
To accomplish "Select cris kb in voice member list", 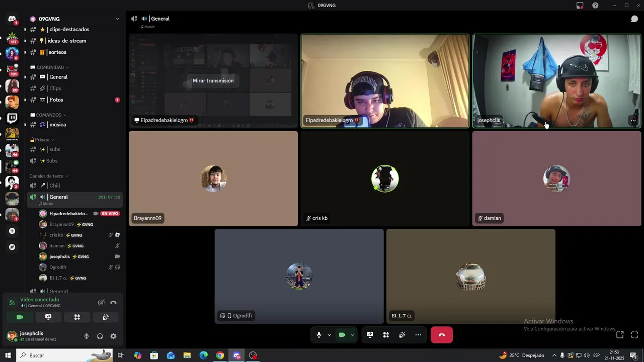I will [x=79, y=235].
